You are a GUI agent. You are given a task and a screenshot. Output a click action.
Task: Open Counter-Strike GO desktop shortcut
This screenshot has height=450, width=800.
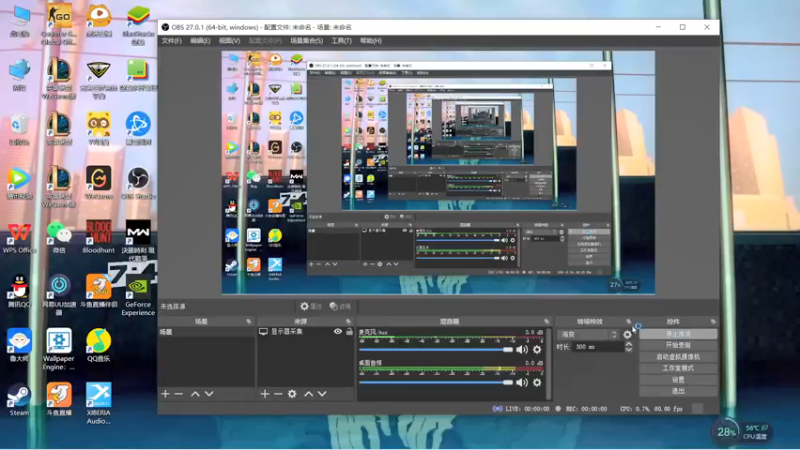click(59, 23)
